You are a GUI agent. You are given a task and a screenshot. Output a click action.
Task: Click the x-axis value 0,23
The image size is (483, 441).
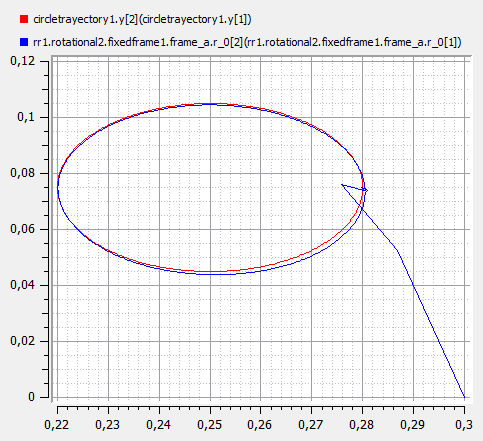[x=108, y=425]
